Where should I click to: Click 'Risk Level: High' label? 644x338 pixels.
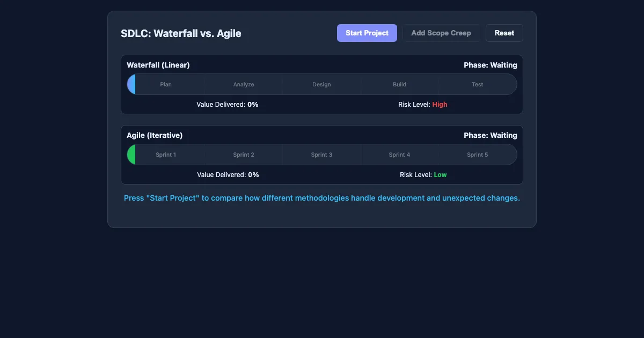click(423, 105)
